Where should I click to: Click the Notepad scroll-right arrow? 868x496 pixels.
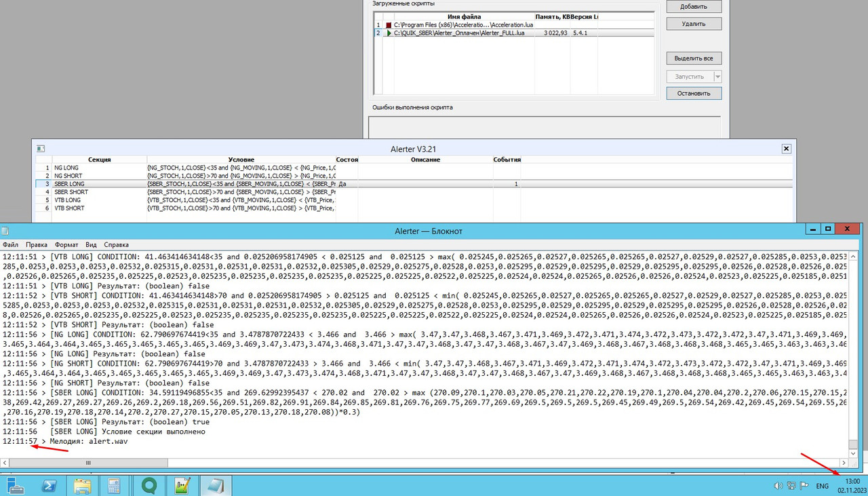844,463
